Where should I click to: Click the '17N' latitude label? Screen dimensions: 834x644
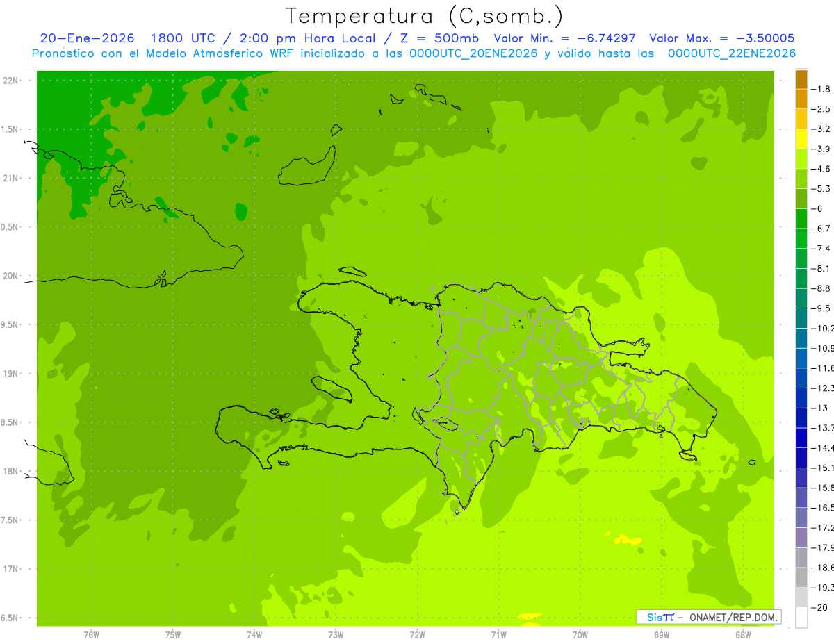[x=11, y=569]
